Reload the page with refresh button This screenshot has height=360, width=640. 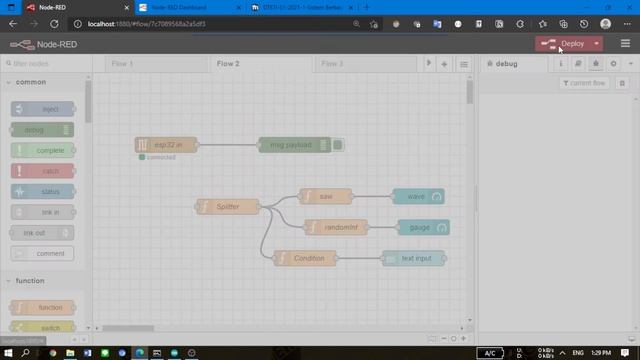54,24
